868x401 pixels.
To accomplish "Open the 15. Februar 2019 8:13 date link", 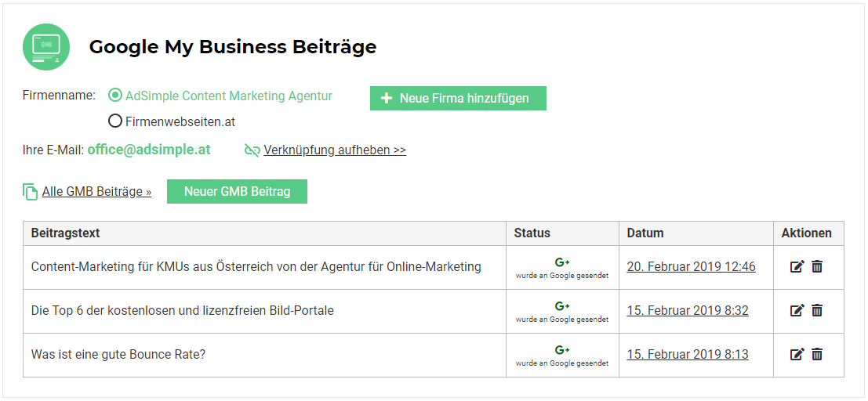I will tap(688, 355).
